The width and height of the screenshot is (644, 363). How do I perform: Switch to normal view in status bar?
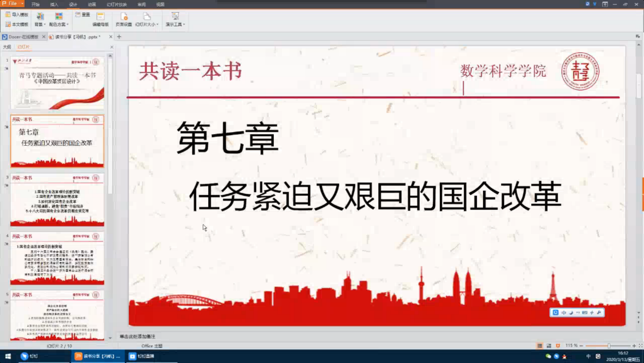coord(539,346)
